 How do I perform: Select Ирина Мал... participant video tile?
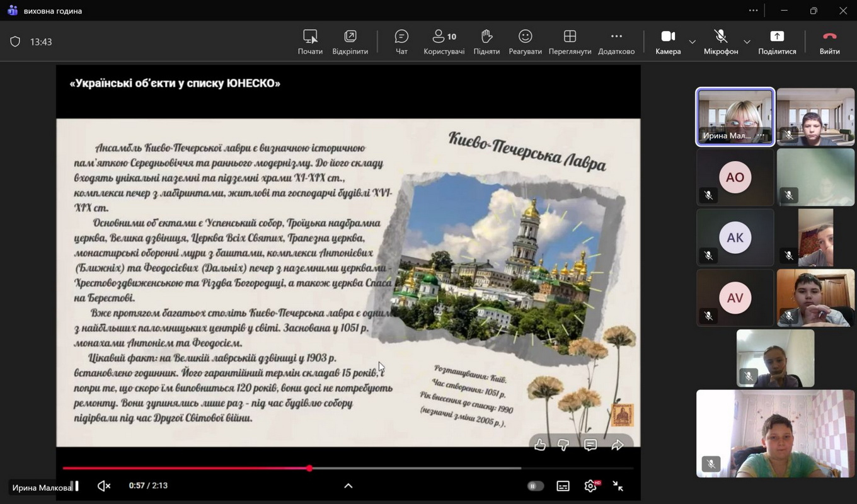coord(735,117)
